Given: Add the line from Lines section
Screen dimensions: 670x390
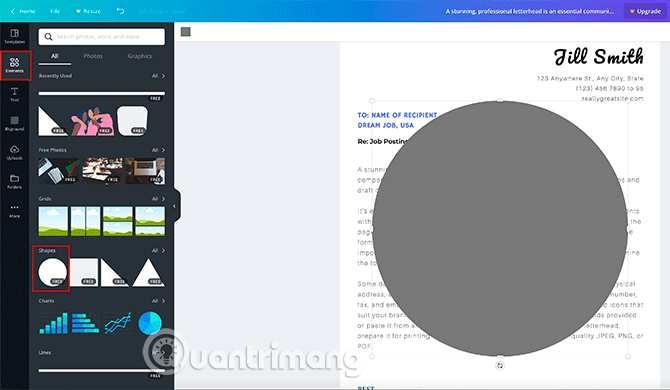Looking at the screenshot, I should (x=102, y=371).
